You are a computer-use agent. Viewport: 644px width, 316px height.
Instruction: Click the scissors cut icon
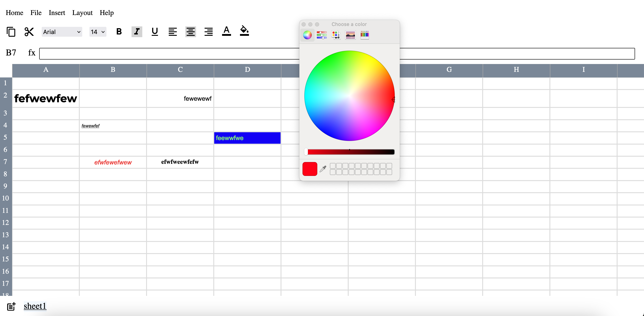pos(29,32)
